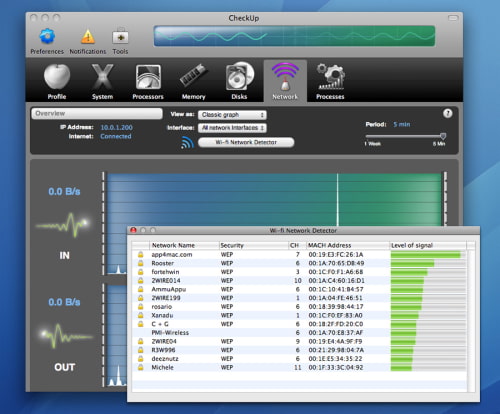Close the Wi-fi Network Detector window

[134, 230]
